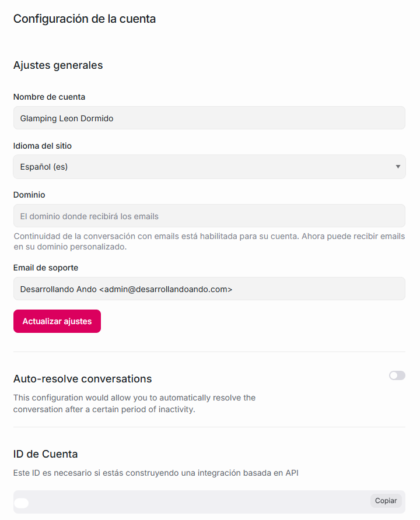Click the Idioma del sitio label

tap(43, 146)
